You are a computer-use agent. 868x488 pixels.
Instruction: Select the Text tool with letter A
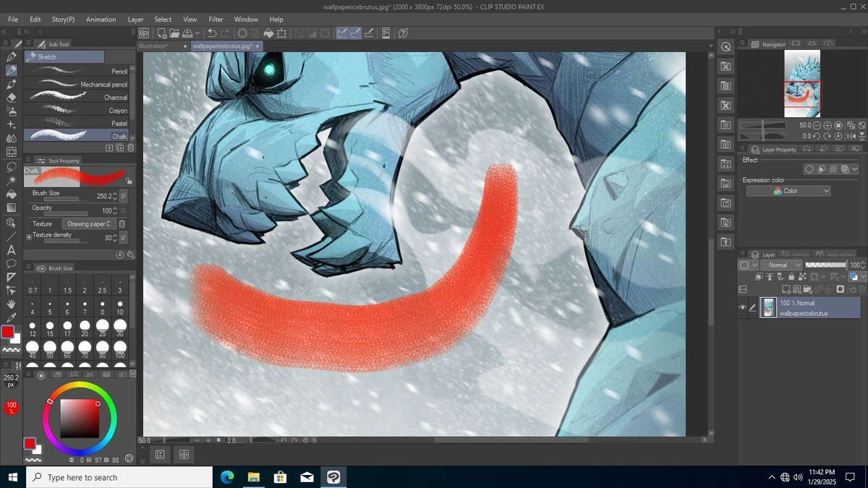(11, 249)
